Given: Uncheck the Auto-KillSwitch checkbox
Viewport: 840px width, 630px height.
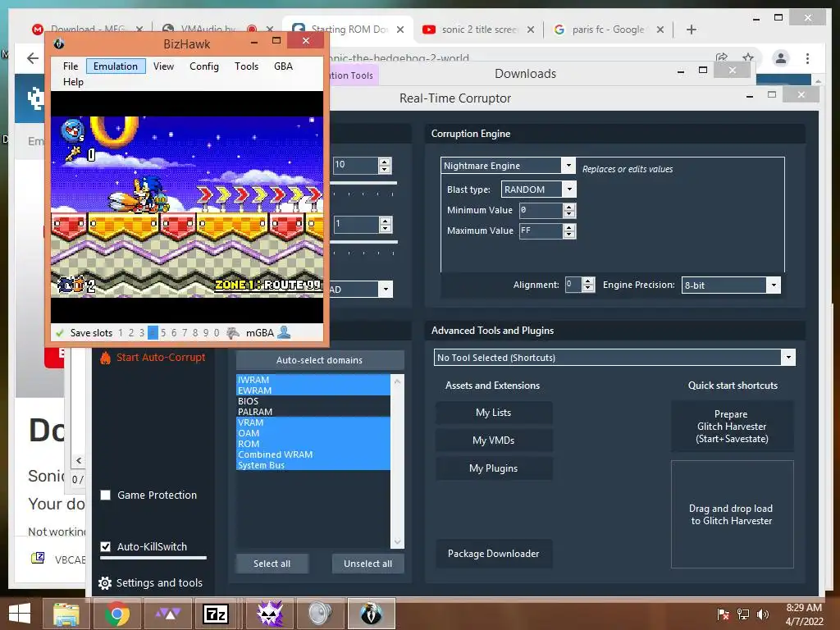Looking at the screenshot, I should (x=106, y=546).
